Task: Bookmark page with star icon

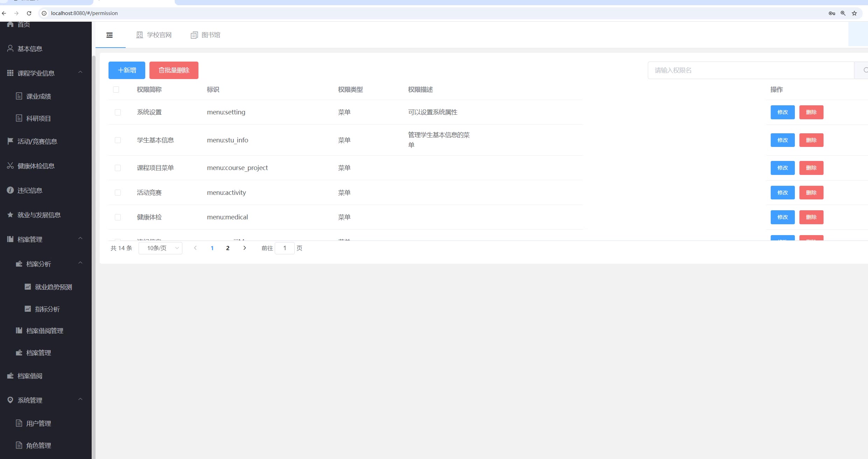Action: (x=854, y=13)
